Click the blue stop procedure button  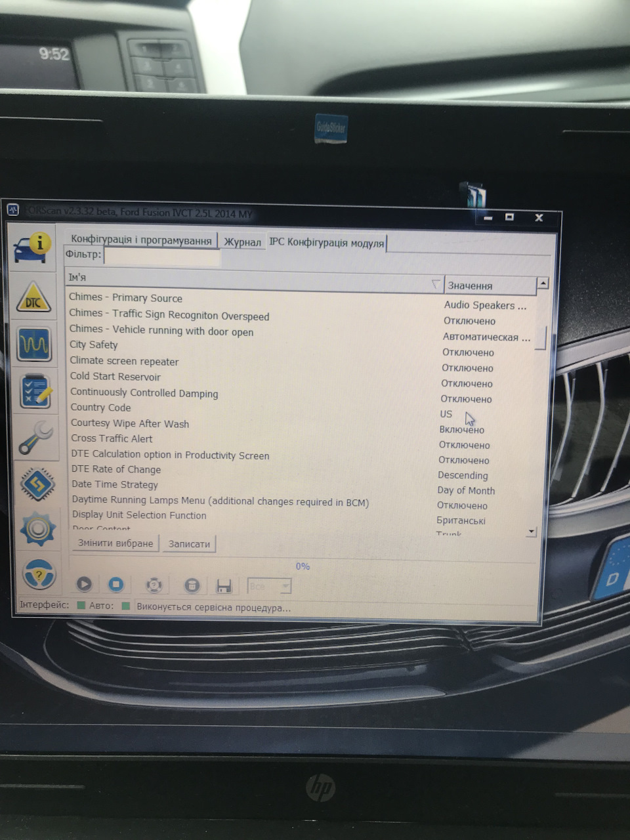coord(116,584)
